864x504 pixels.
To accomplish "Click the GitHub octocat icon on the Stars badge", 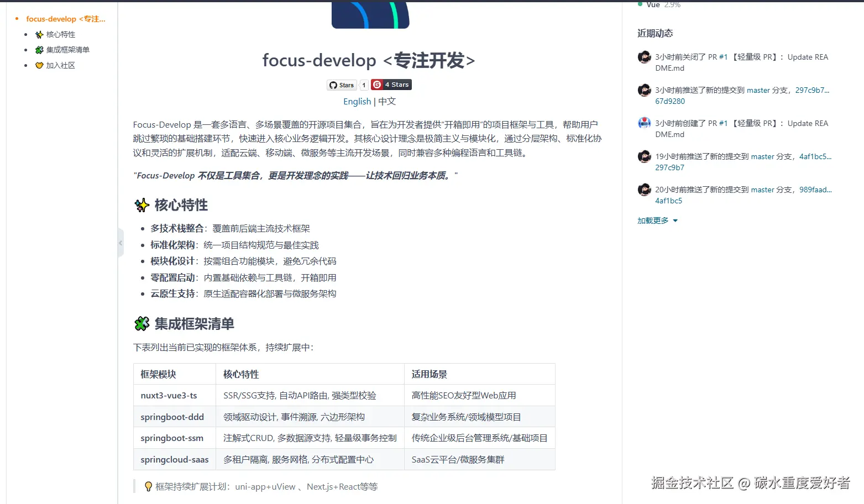I will (333, 85).
